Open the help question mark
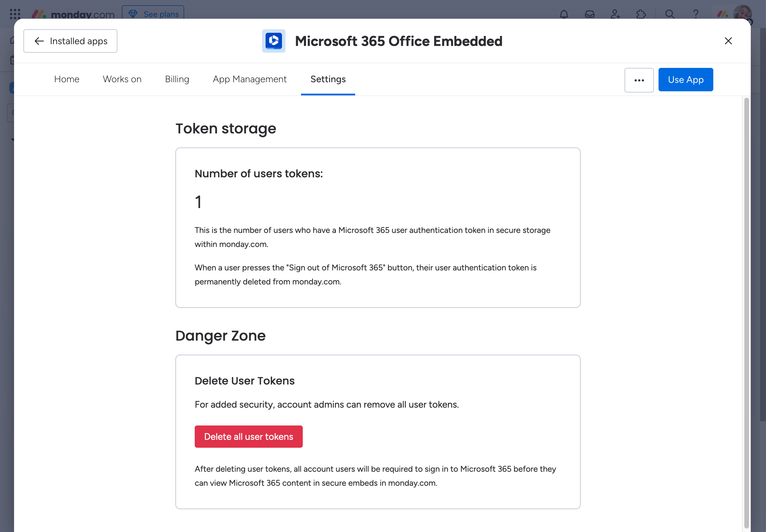 (x=696, y=14)
